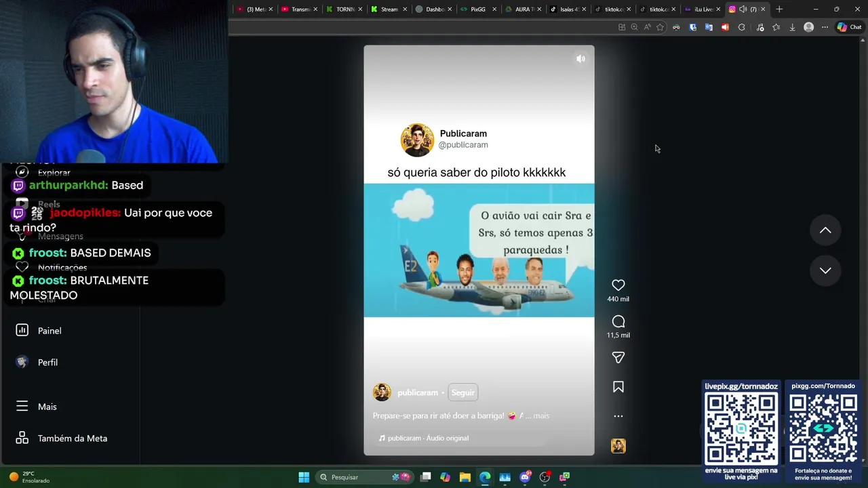868x488 pixels.
Task: Click the Painel chart icon
Action: 22,330
